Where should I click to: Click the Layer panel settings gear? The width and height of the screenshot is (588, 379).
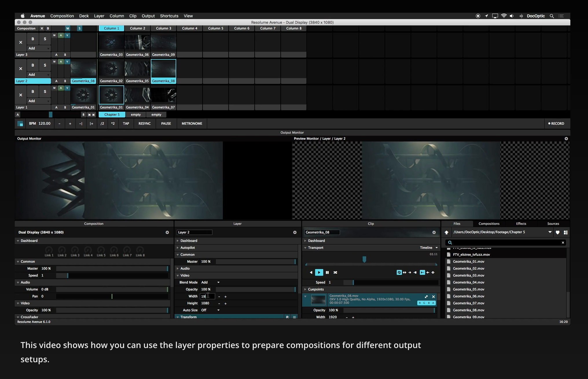295,232
